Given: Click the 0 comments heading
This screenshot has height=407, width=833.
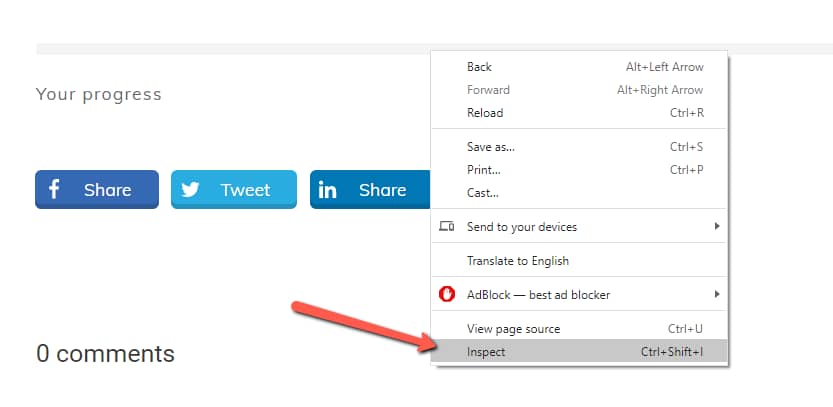Looking at the screenshot, I should point(105,353).
